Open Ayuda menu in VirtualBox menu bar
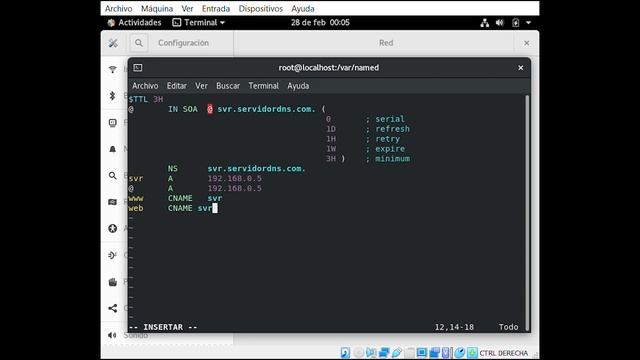 pos(302,9)
